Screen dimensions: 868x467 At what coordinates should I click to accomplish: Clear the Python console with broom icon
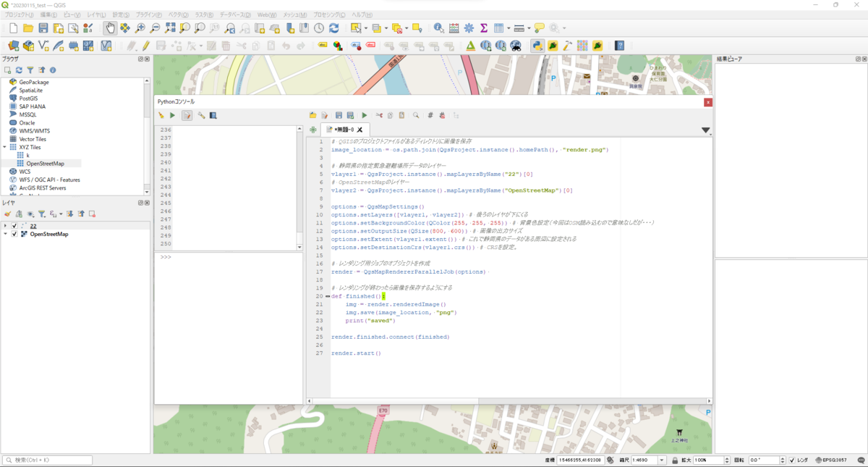point(161,115)
